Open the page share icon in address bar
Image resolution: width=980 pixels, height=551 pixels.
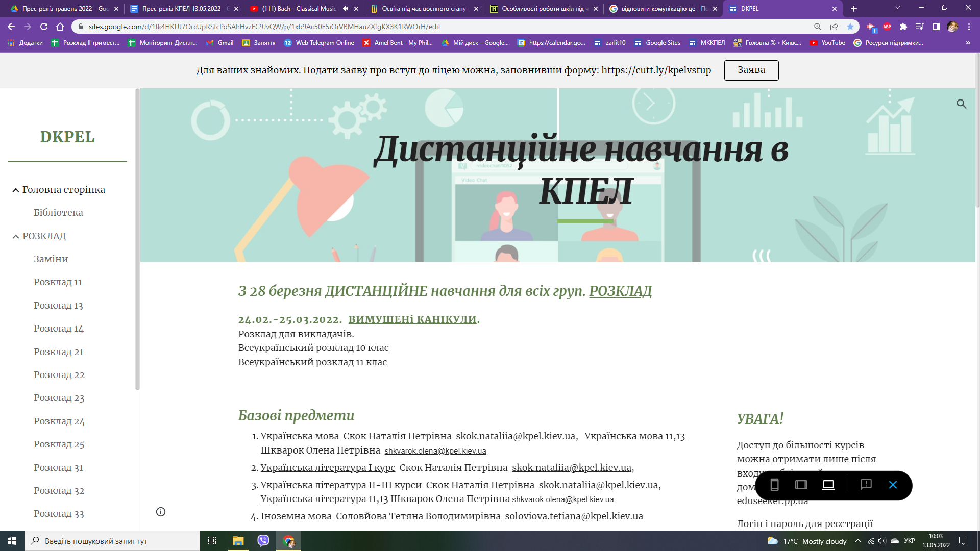pos(834,27)
